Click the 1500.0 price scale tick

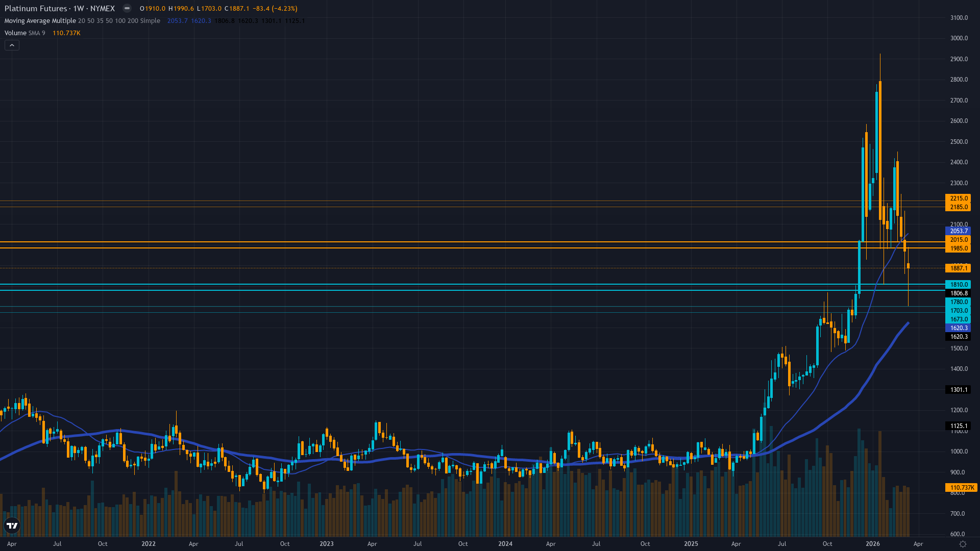(x=959, y=348)
